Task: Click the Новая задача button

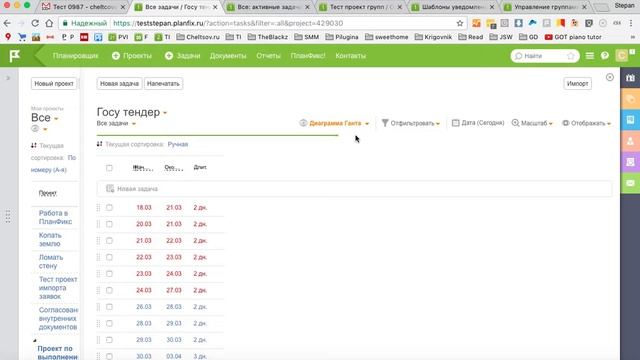Action: [119, 84]
